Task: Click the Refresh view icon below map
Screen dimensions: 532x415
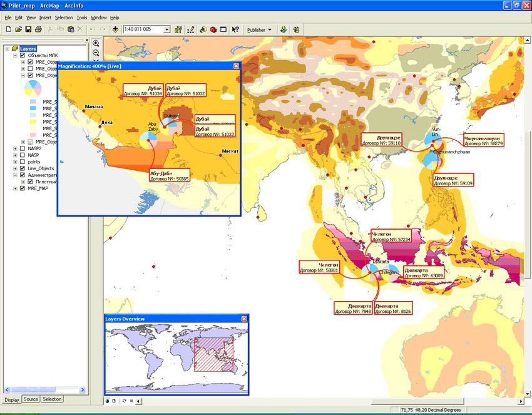Action: [123, 400]
